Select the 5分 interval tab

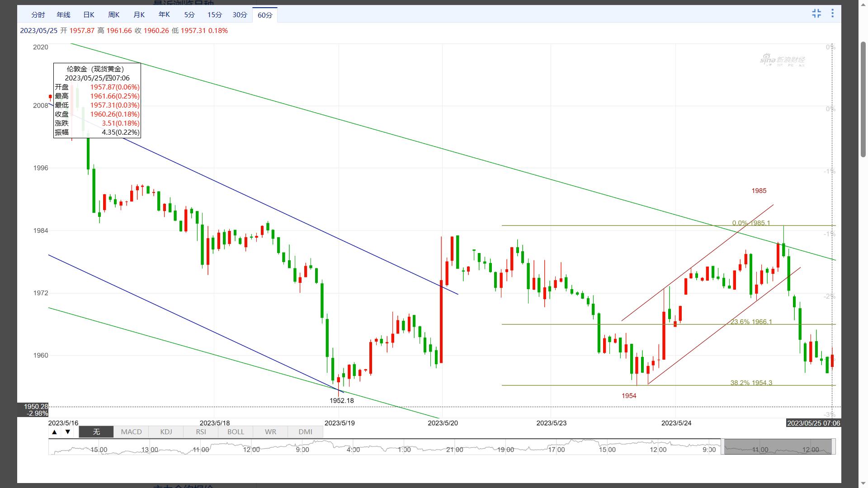pyautogui.click(x=189, y=15)
